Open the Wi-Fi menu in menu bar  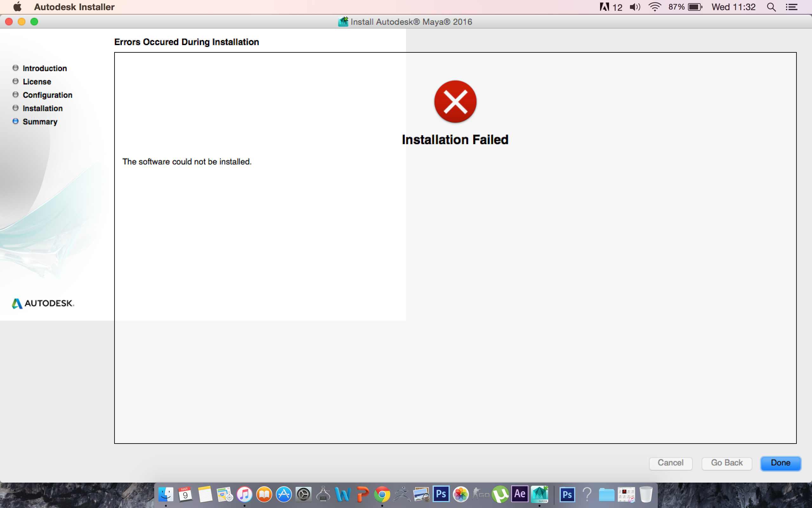coord(655,7)
